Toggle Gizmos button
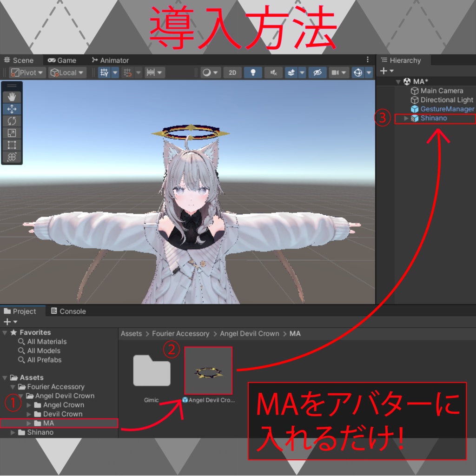This screenshot has height=476, width=476. click(358, 73)
